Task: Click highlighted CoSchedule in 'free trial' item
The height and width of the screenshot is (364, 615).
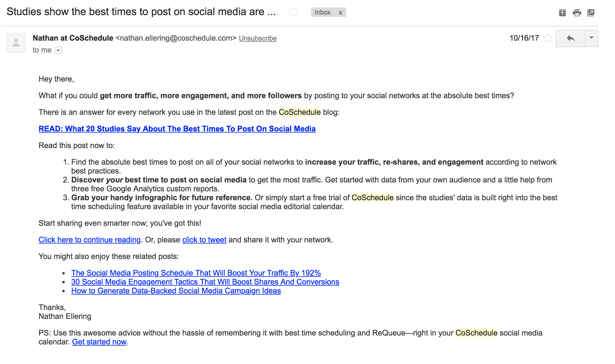Action: click(373, 198)
